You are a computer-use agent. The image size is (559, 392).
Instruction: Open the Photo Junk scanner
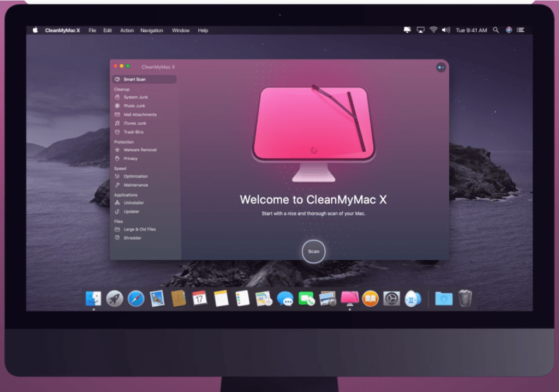pos(133,105)
